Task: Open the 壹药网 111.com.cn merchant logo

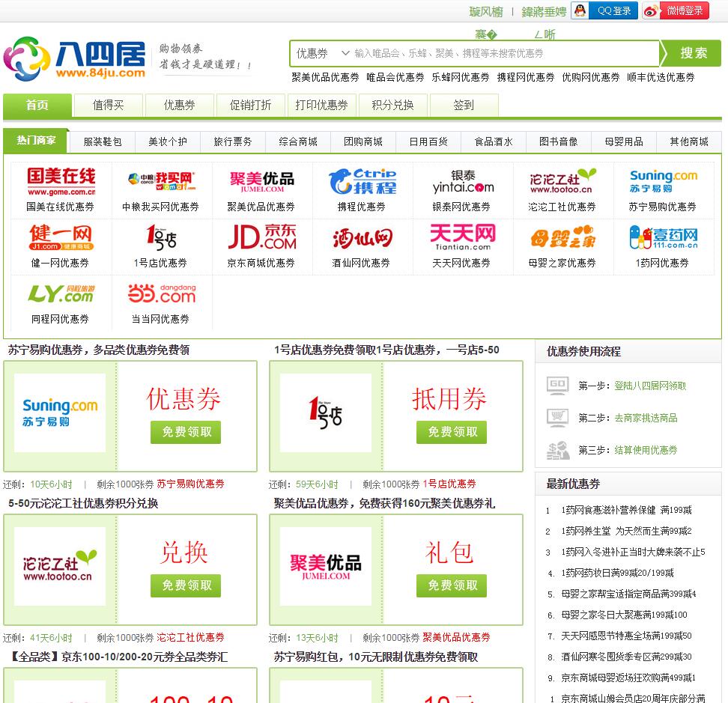Action: click(664, 237)
